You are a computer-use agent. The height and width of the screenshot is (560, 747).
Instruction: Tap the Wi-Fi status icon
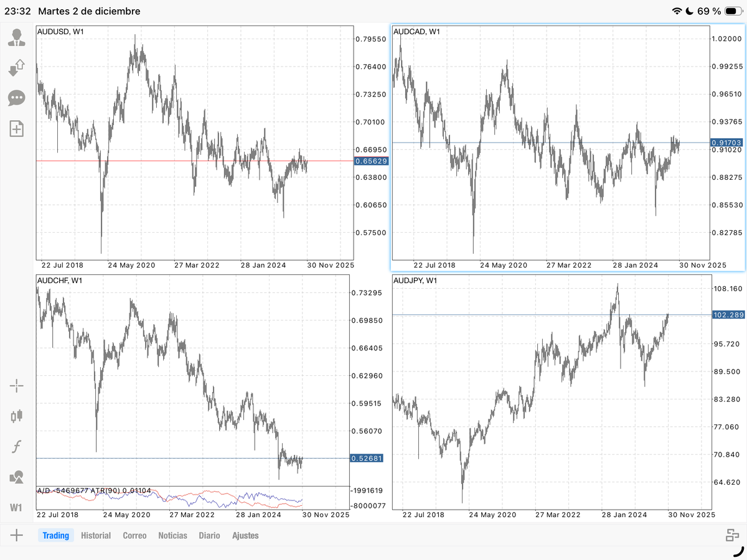point(677,11)
